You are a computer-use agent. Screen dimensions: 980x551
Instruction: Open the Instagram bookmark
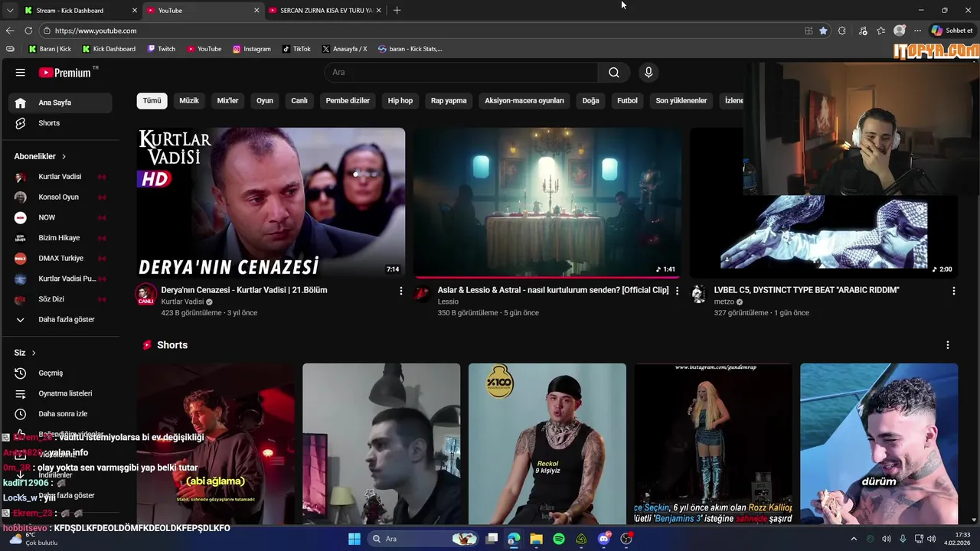[252, 49]
